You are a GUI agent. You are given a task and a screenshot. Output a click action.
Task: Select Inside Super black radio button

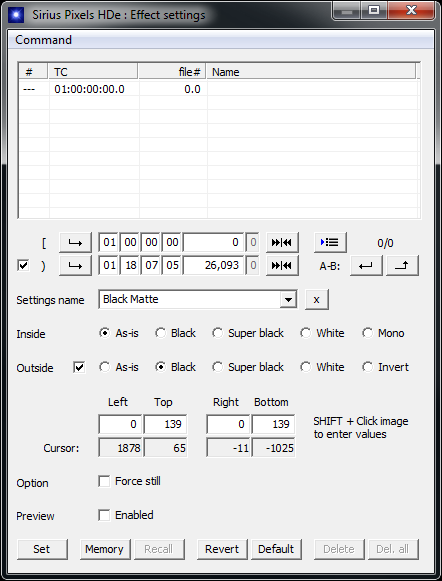pos(217,333)
